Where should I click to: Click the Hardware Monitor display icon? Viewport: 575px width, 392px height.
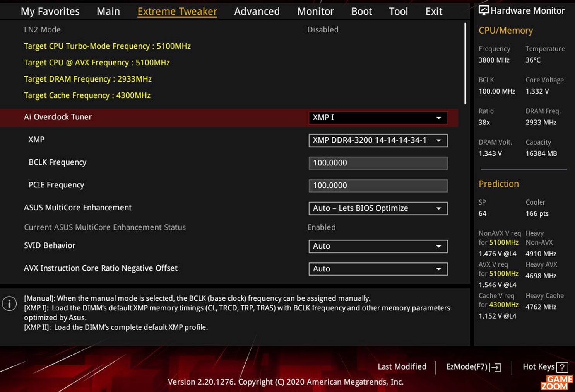point(483,10)
